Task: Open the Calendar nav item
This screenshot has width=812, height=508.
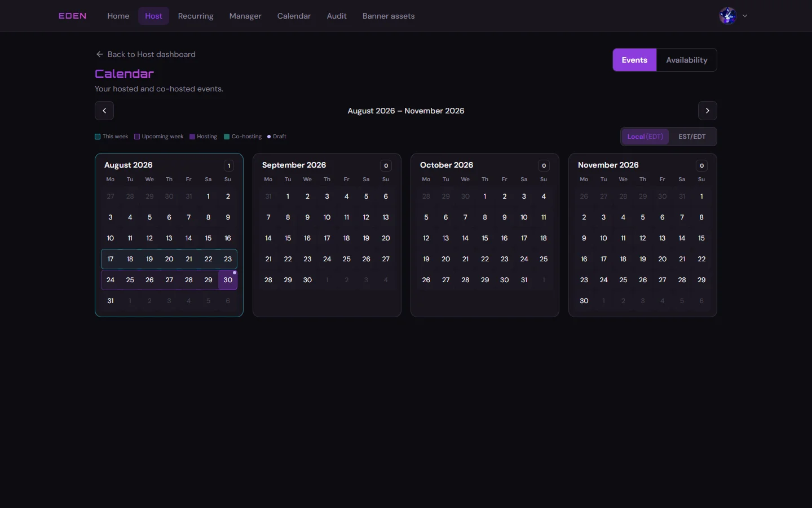Action: tap(294, 16)
